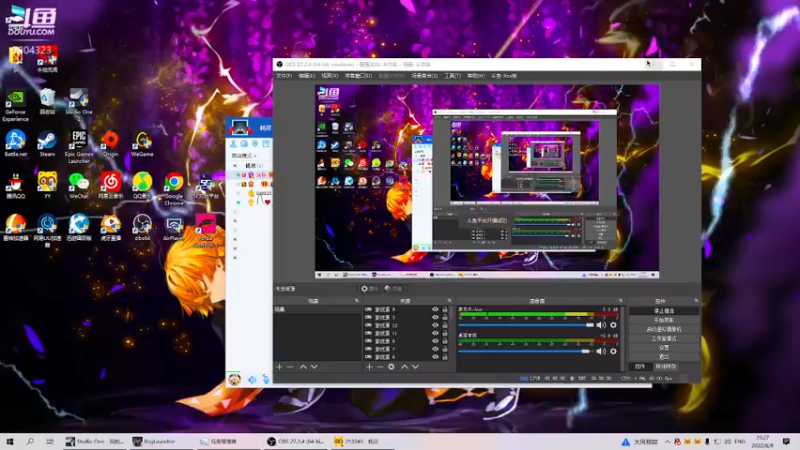Open the AirPlayer desktop shortcut
800x450 pixels.
[173, 228]
